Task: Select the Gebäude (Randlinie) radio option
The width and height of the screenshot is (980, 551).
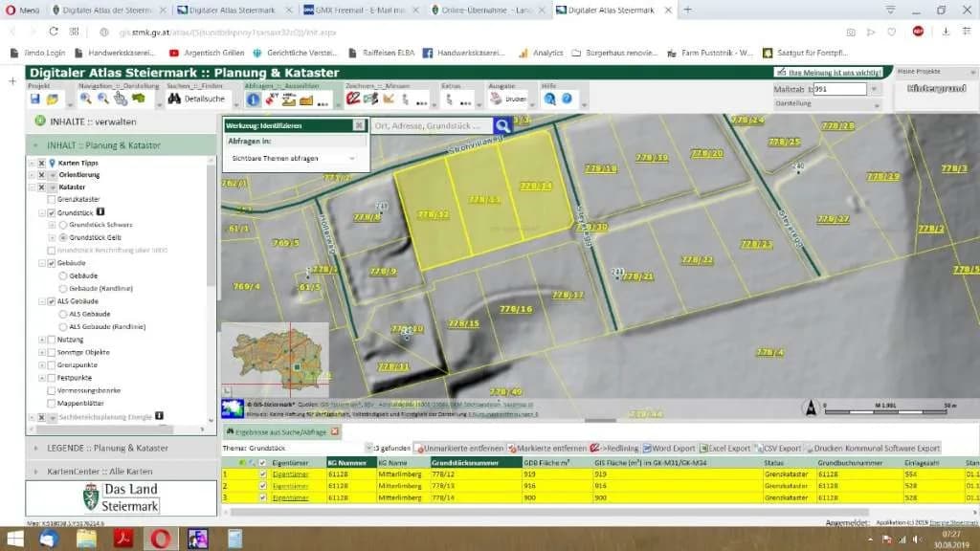Action: (x=63, y=289)
